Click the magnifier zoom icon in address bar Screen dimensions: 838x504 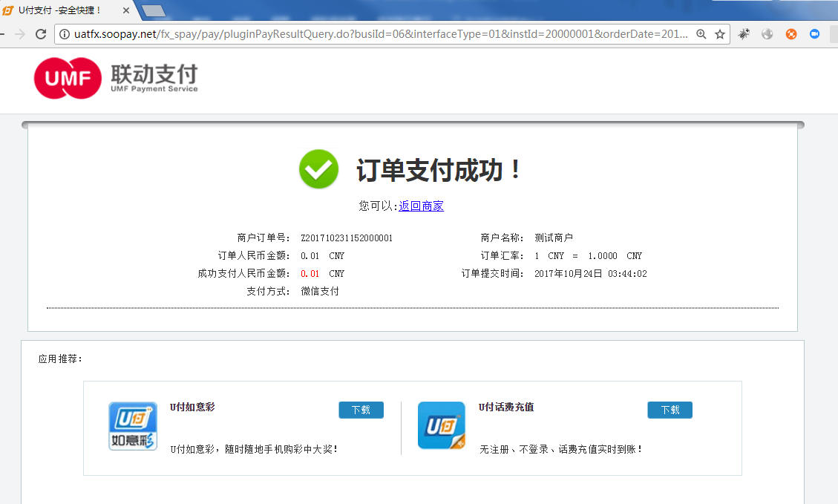click(x=702, y=33)
